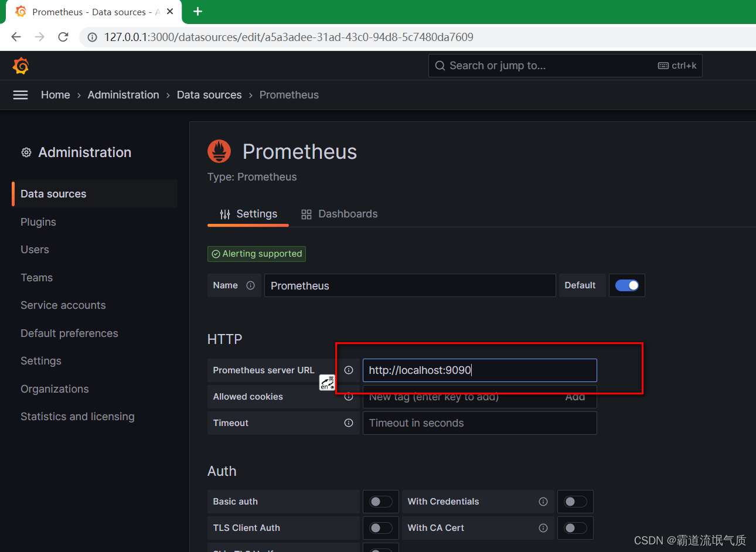Image resolution: width=756 pixels, height=552 pixels.
Task: Click the search magnifier icon
Action: (440, 66)
